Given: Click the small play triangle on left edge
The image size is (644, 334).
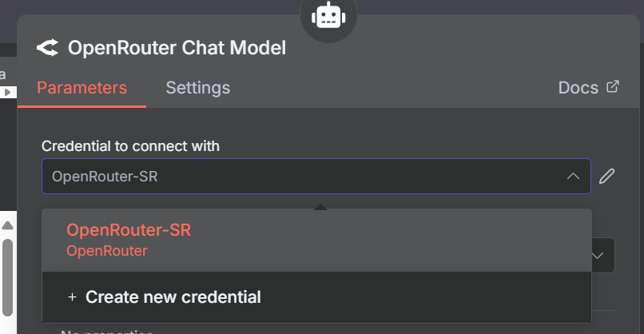Looking at the screenshot, I should [x=7, y=93].
